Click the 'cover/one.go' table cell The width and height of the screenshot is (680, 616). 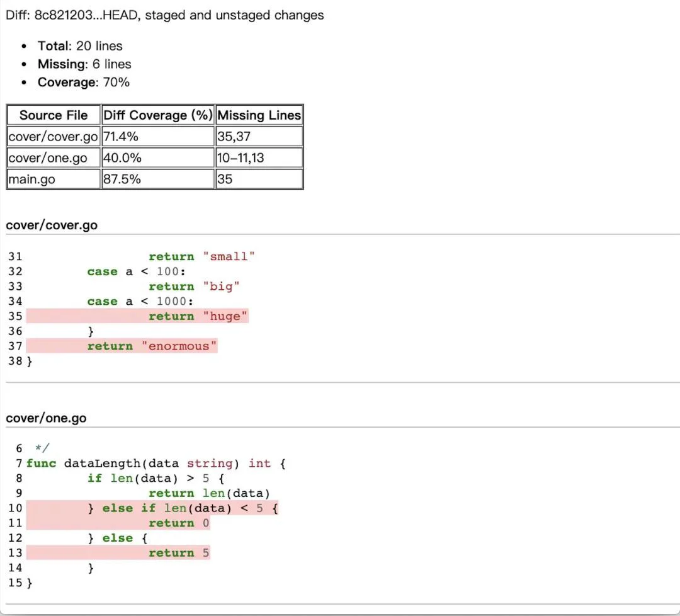[x=54, y=158]
